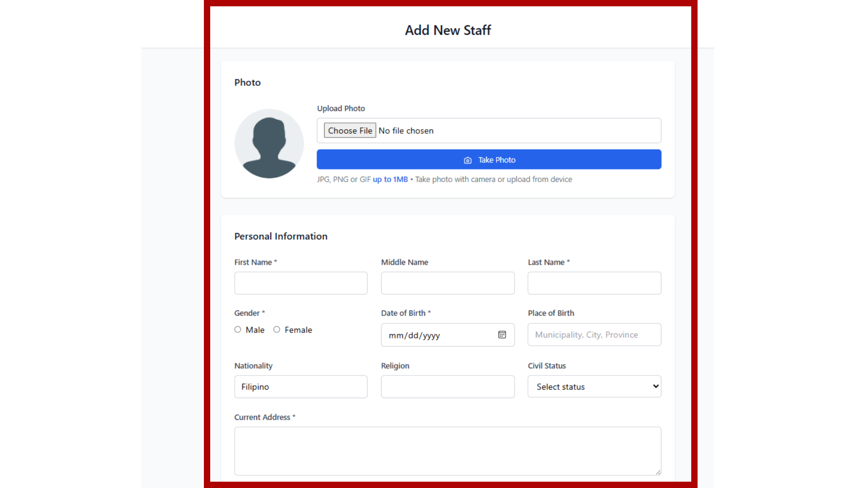Click the avatar placeholder silhouette image
The width and height of the screenshot is (868, 488).
pyautogui.click(x=269, y=143)
